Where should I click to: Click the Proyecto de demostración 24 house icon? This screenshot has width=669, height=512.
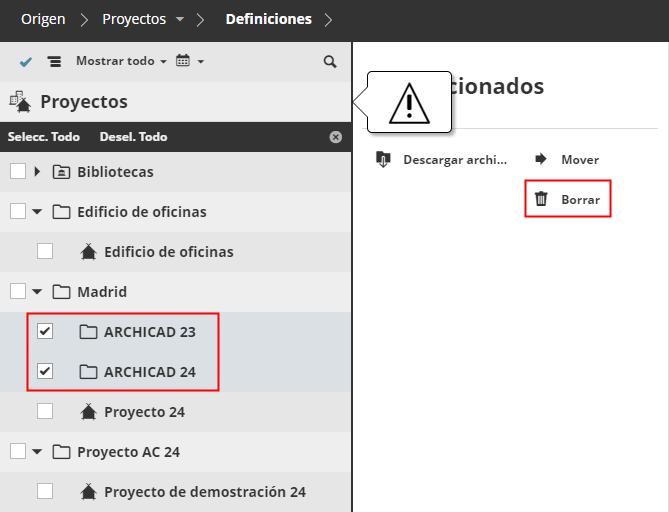coord(88,492)
